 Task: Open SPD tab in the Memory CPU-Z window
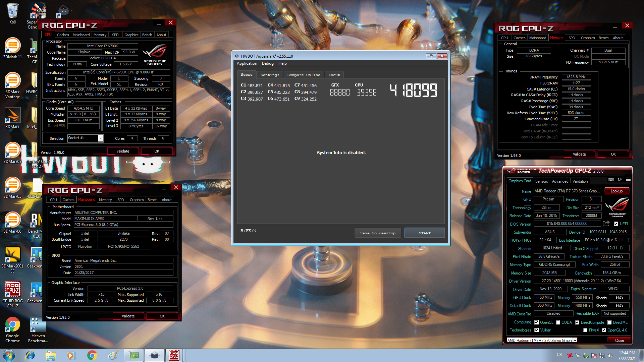click(x=572, y=38)
